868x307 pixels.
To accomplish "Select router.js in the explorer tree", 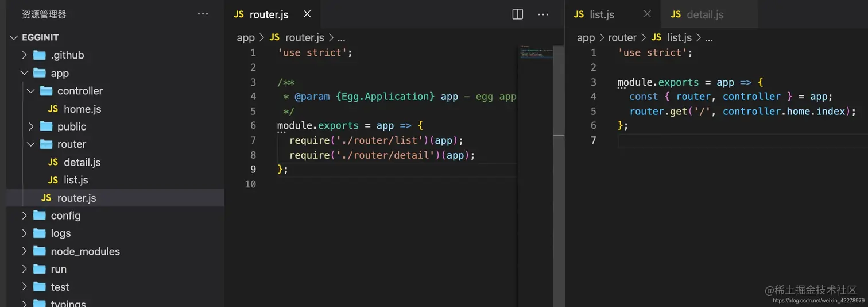I will pos(115,198).
